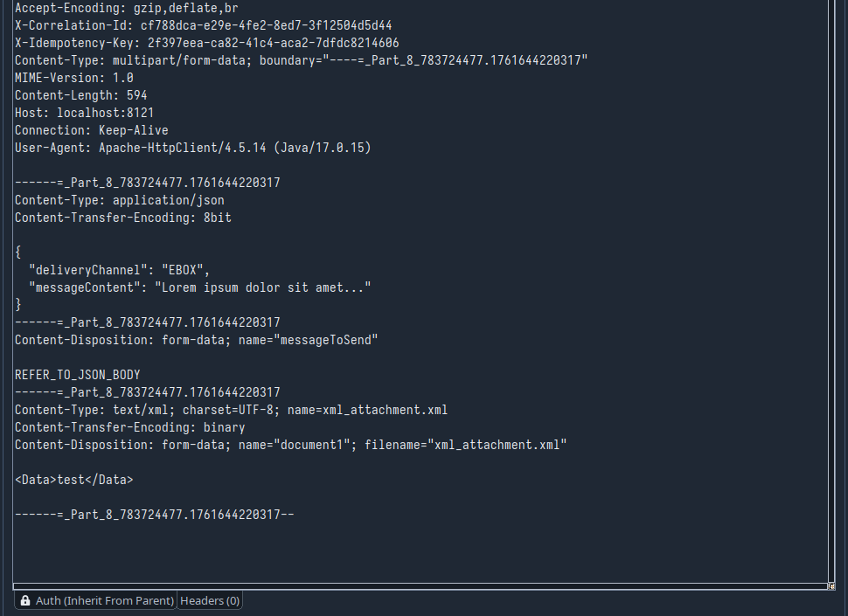Click the User-Agent Apache-HttpClient line
This screenshot has width=848, height=616.
click(192, 148)
